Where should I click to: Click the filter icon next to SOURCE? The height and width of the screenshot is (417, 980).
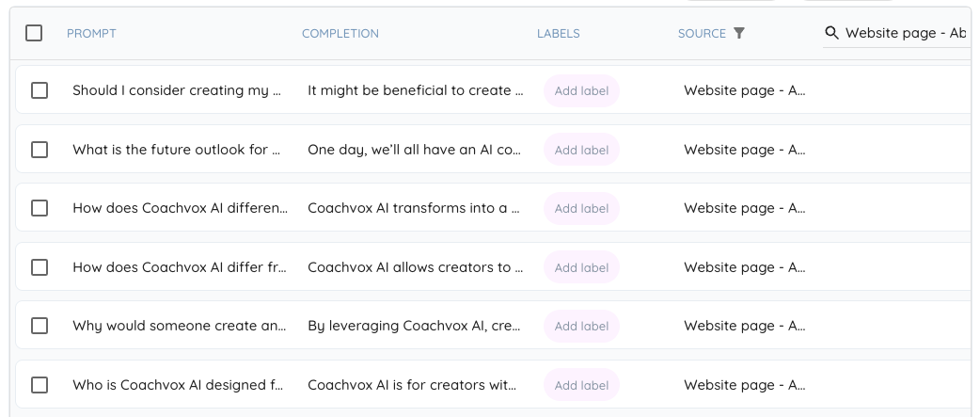coord(739,33)
